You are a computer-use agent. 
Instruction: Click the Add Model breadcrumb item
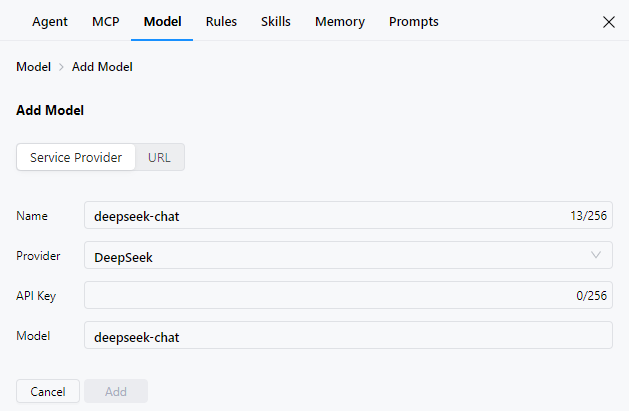(x=102, y=67)
